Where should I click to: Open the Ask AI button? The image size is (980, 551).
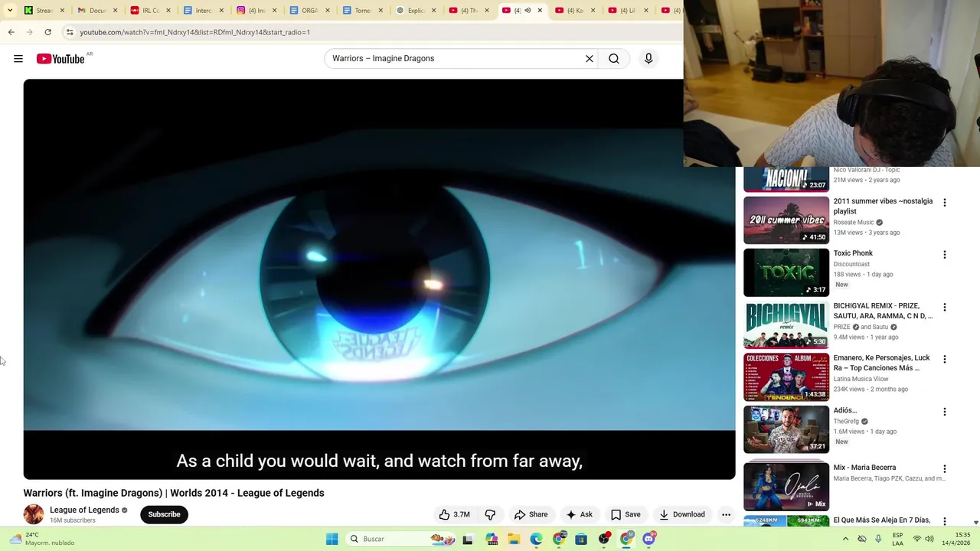pyautogui.click(x=580, y=514)
